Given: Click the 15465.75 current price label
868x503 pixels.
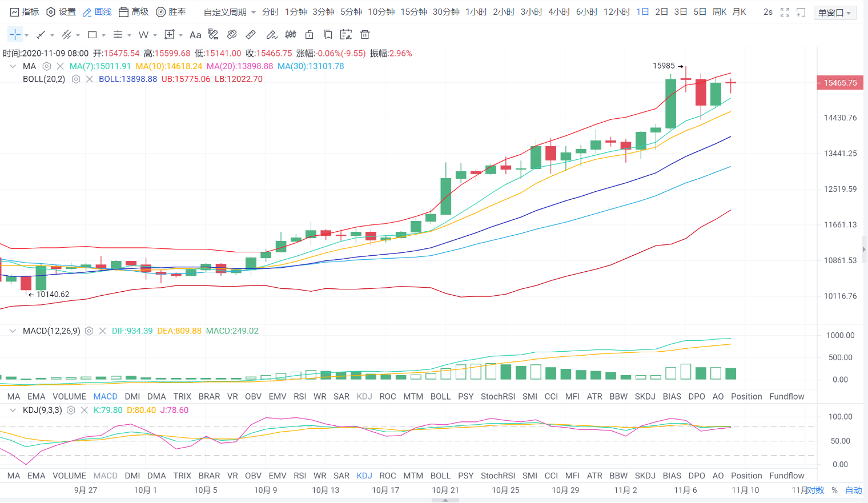Looking at the screenshot, I should 839,83.
